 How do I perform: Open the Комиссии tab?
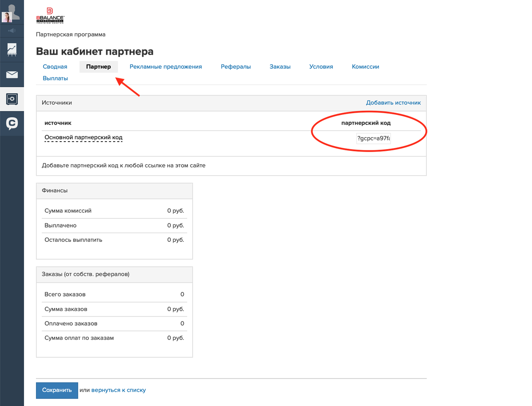click(366, 67)
